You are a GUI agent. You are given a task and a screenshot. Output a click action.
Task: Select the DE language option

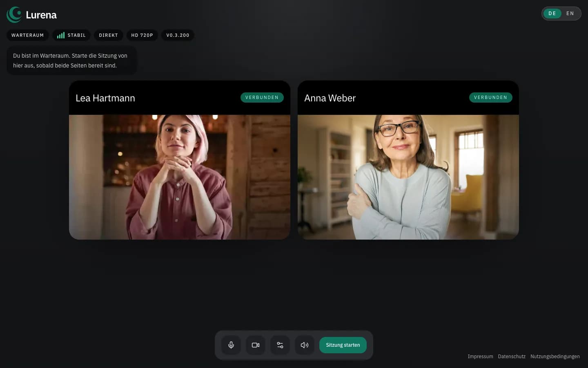pyautogui.click(x=552, y=13)
